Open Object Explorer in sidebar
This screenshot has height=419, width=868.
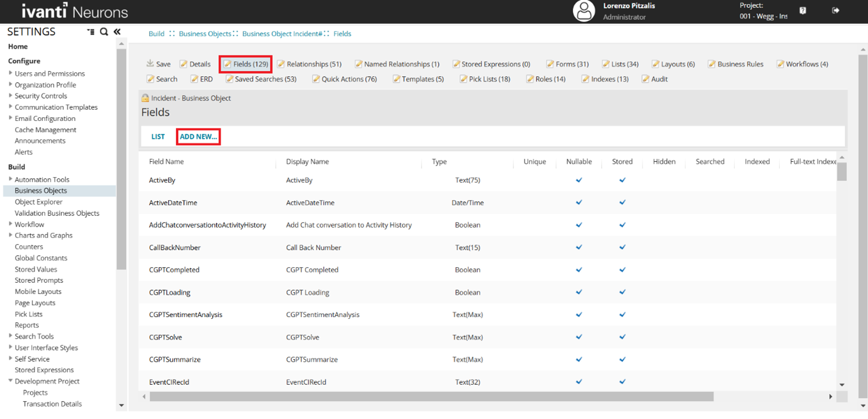(38, 202)
